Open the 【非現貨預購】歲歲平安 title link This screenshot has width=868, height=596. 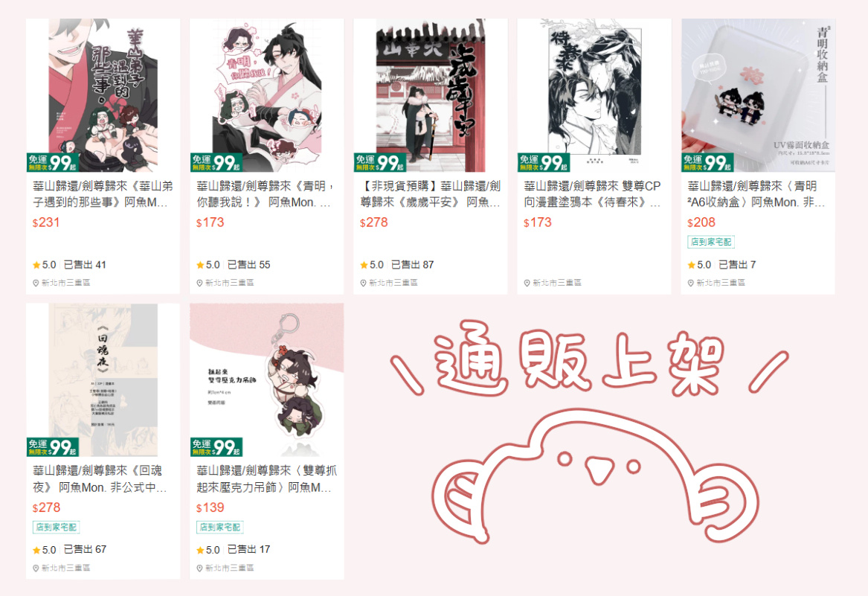click(431, 194)
